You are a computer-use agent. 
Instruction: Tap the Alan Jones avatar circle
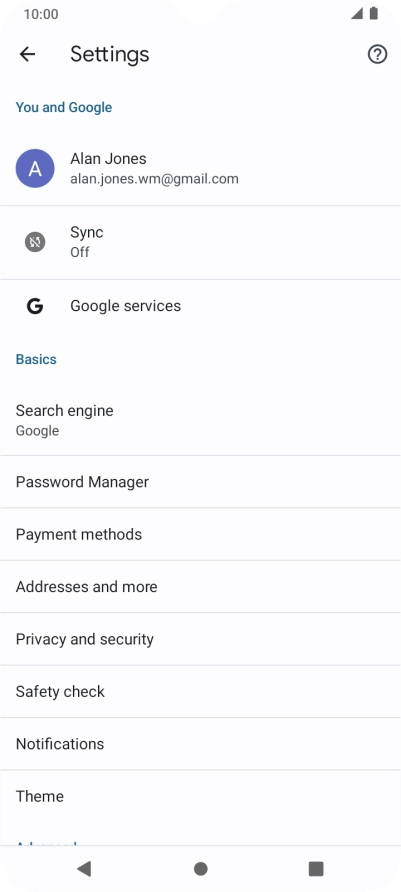point(35,168)
